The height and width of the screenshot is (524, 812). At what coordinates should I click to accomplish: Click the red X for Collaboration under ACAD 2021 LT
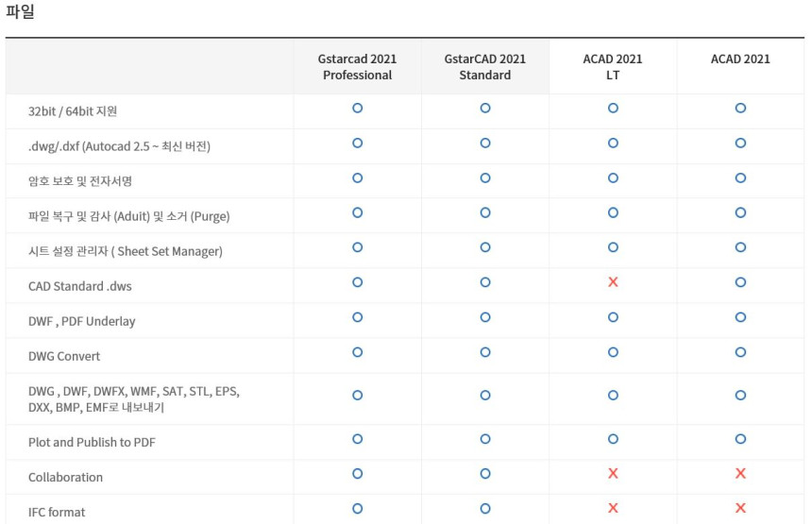[x=613, y=473]
